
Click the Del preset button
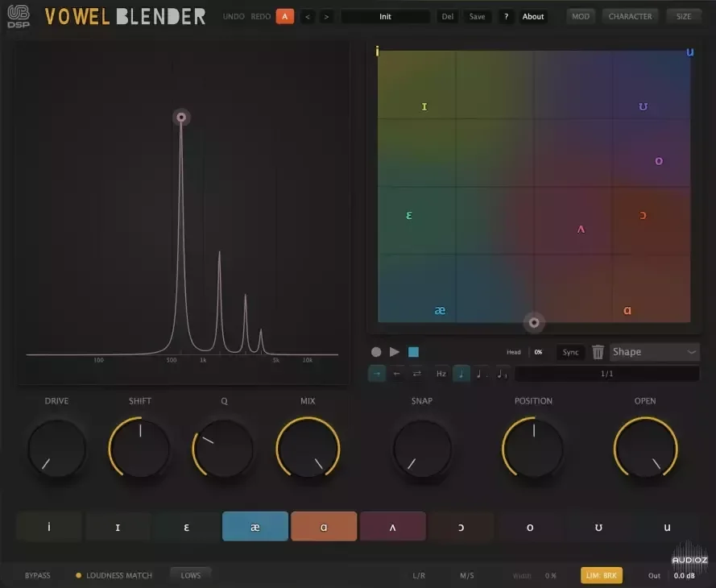(x=448, y=16)
